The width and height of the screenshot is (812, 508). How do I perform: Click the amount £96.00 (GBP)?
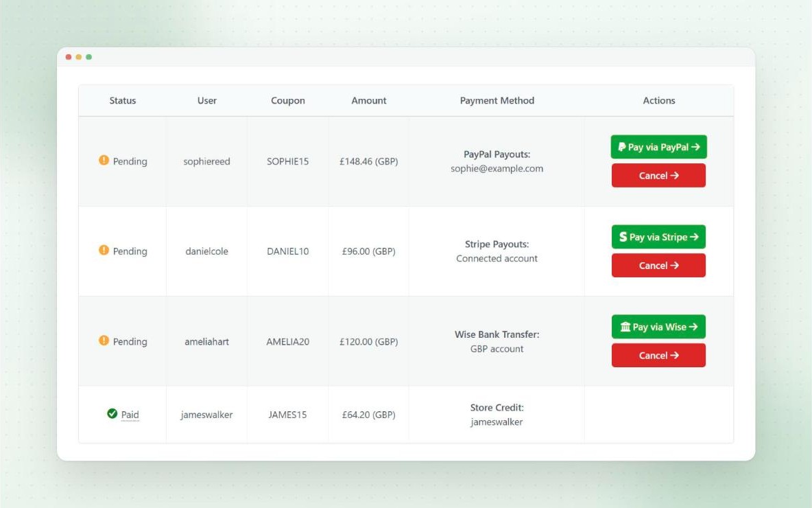[369, 251]
